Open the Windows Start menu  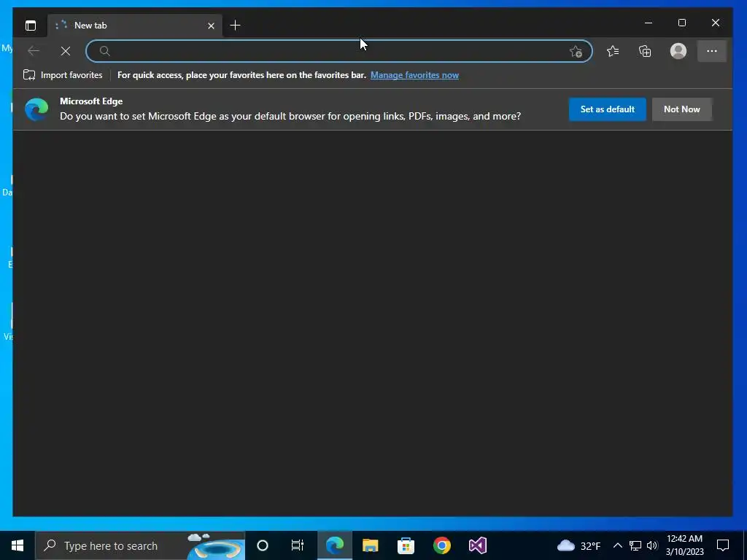point(18,545)
